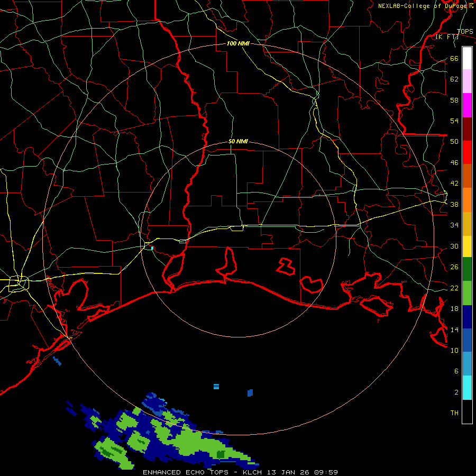Click the yellow 34 kft legend swatch
Screen dimensions: 476x476
[467, 246]
